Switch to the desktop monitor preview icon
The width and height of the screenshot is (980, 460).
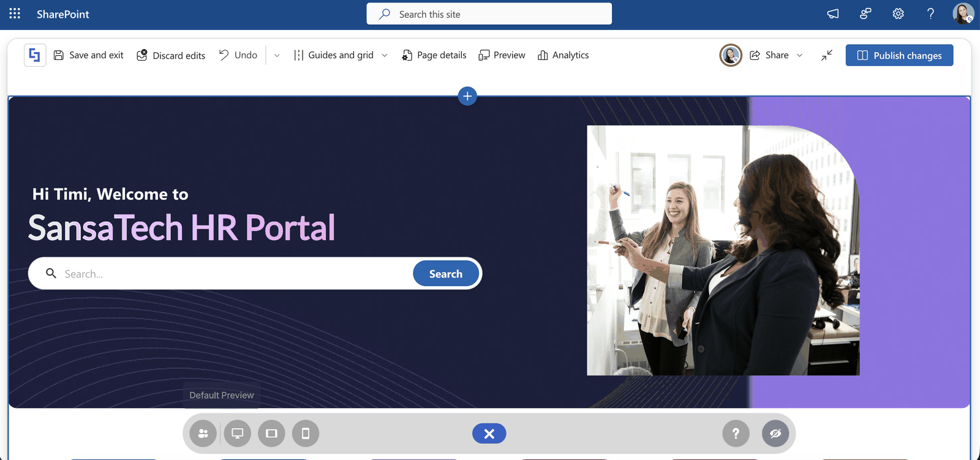tap(238, 434)
